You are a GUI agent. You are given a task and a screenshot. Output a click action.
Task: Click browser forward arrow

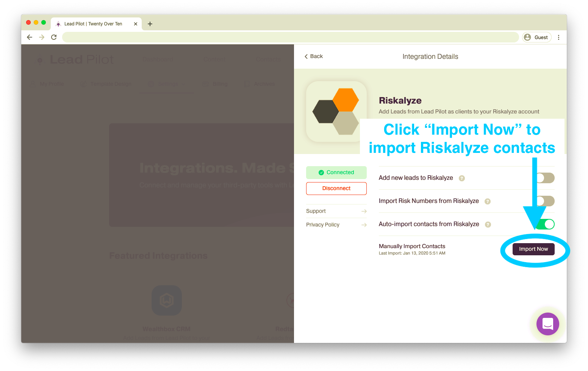tap(42, 37)
